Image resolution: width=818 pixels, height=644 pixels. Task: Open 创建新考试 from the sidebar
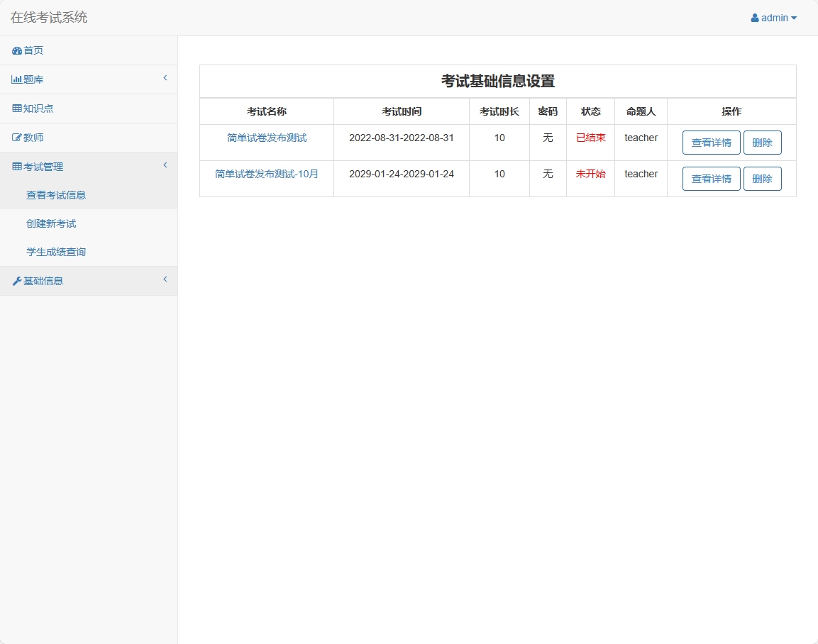[50, 223]
